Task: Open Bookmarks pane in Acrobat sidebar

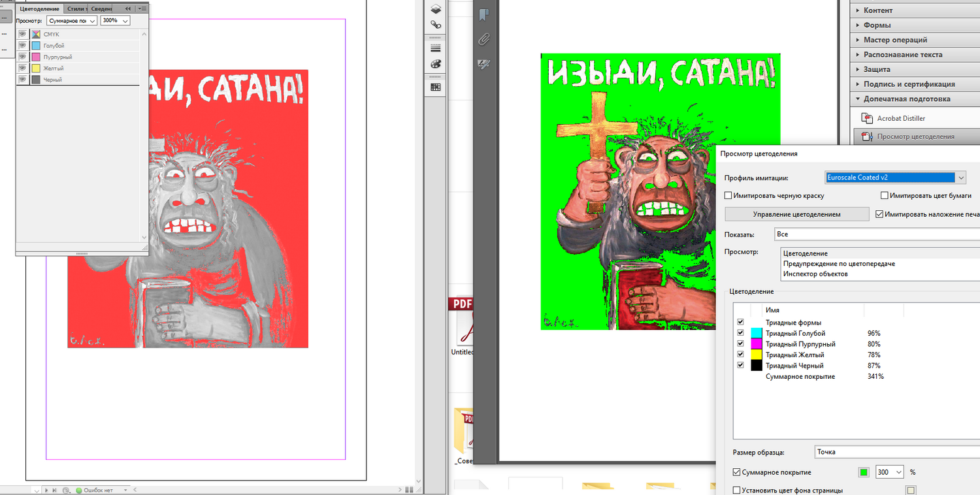Action: [x=483, y=14]
